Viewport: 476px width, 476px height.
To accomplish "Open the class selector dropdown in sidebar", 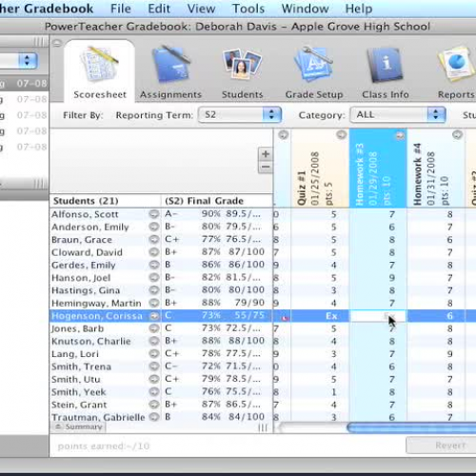I will pyautogui.click(x=19, y=60).
